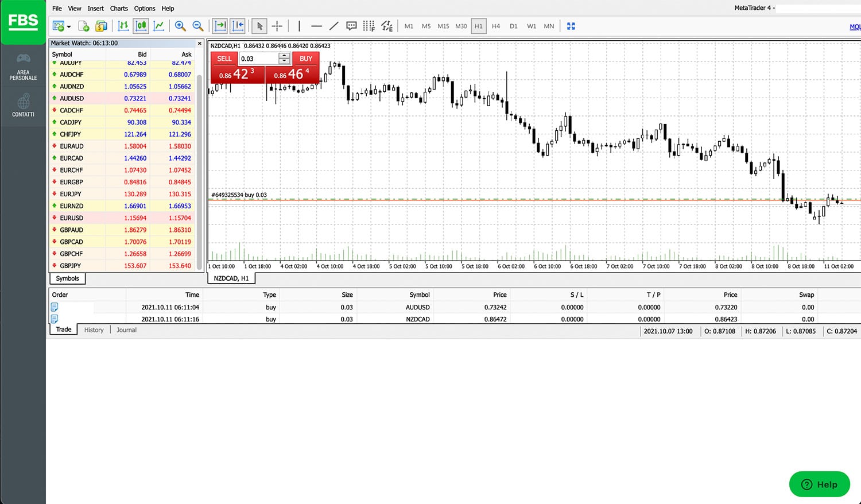Decrease lot size with down stepper

click(284, 61)
